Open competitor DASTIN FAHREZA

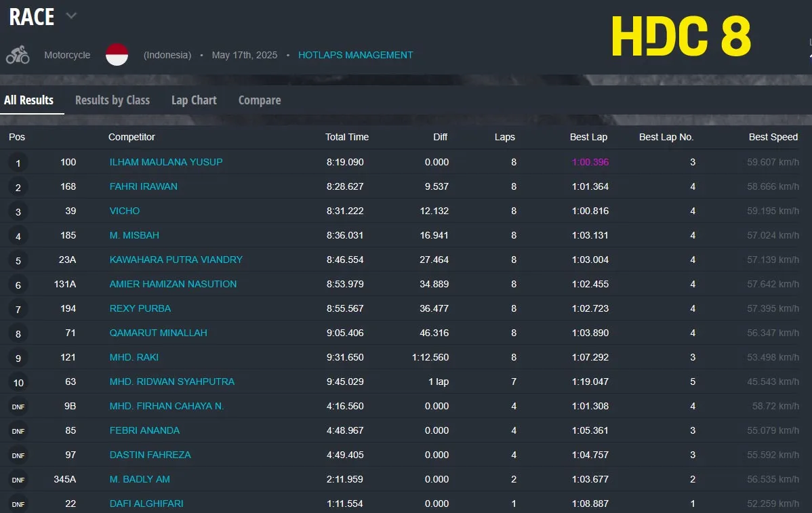(x=150, y=455)
